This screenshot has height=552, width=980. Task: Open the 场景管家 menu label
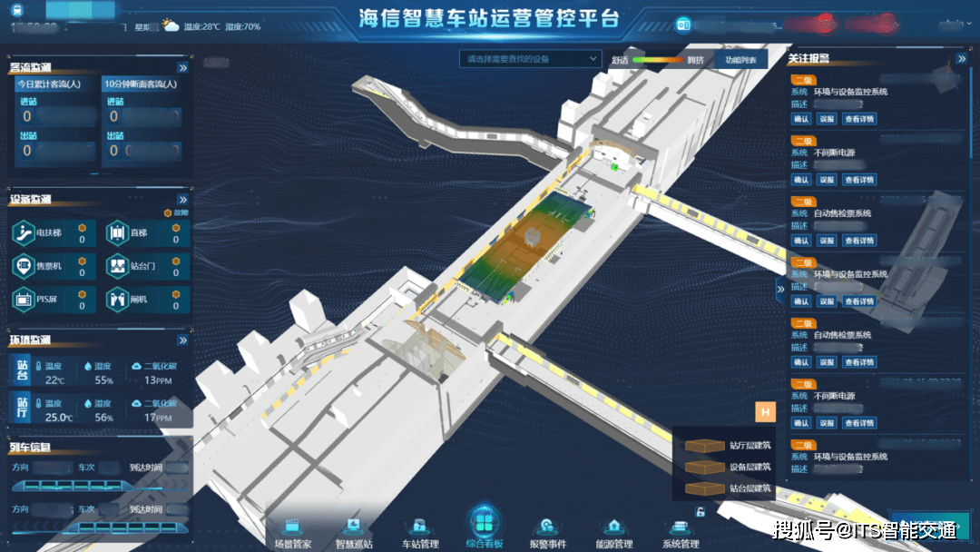point(292,544)
